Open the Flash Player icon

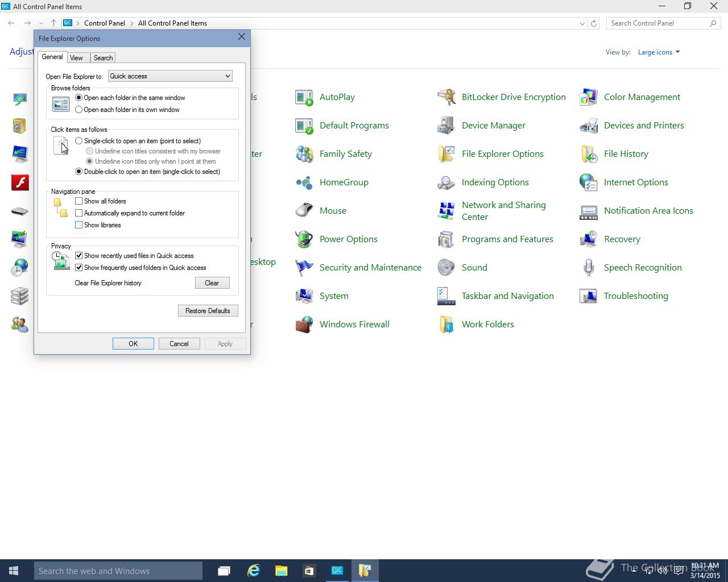coord(20,182)
